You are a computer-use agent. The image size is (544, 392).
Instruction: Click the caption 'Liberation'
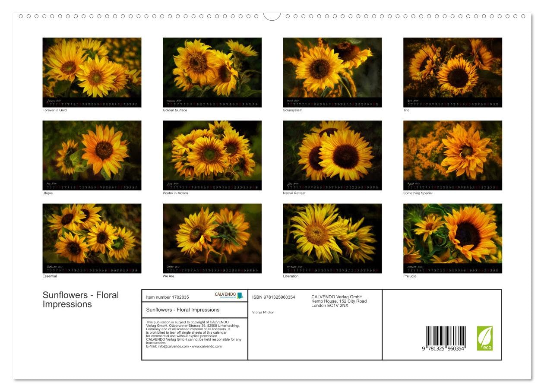tap(291, 276)
